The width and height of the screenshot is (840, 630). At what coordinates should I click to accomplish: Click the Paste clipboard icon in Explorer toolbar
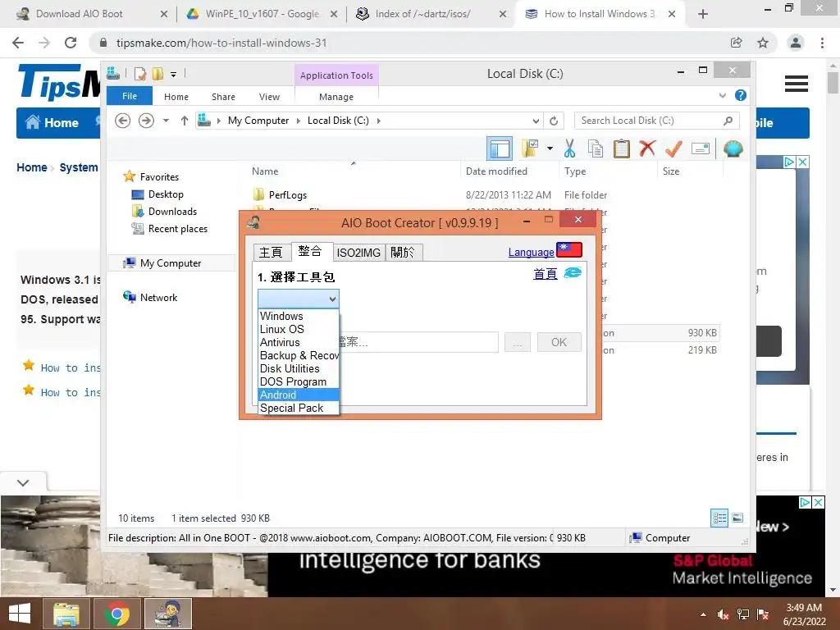622,148
